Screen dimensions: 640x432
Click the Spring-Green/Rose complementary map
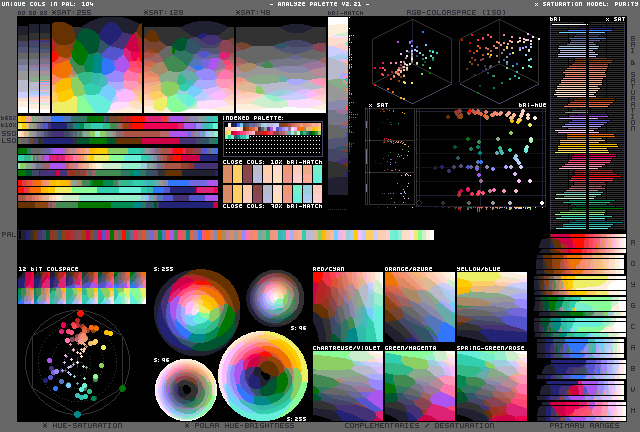click(x=491, y=384)
